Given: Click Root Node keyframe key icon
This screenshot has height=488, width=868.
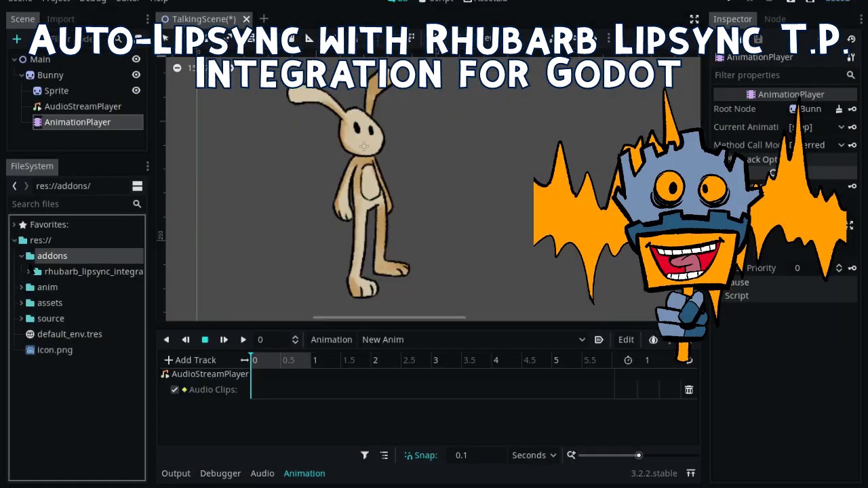Looking at the screenshot, I should [852, 109].
